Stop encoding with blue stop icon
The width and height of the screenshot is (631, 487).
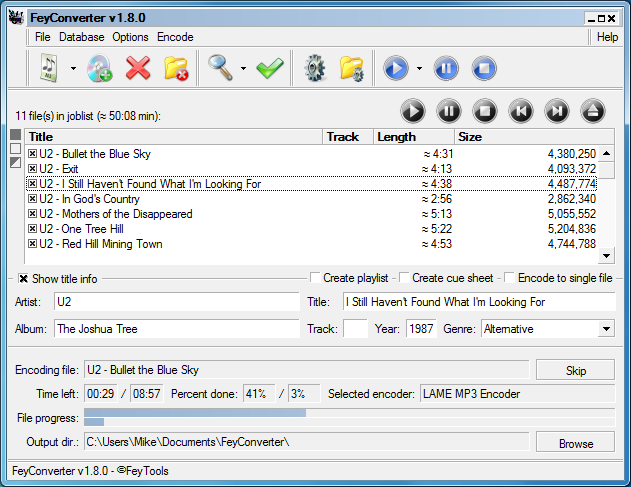click(x=484, y=68)
